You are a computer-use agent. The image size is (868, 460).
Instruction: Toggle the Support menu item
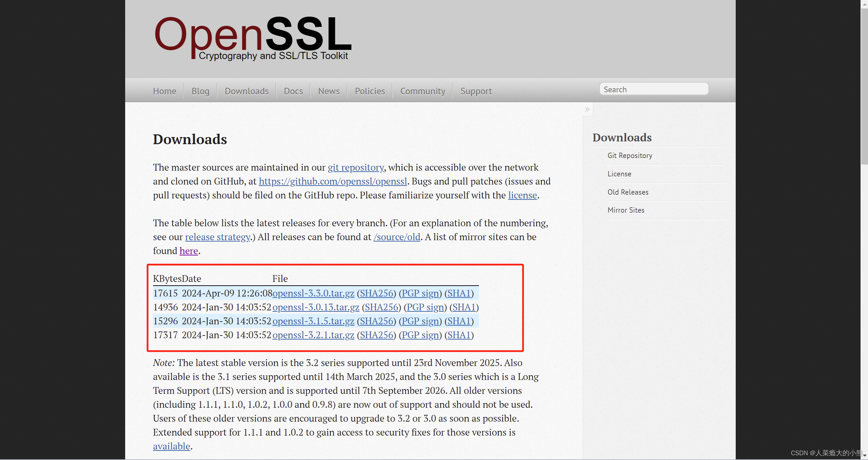coord(475,91)
